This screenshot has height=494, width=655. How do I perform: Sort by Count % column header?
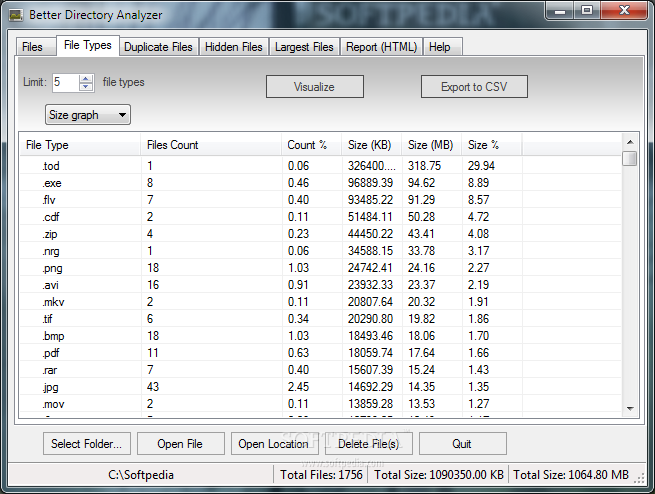[312, 145]
